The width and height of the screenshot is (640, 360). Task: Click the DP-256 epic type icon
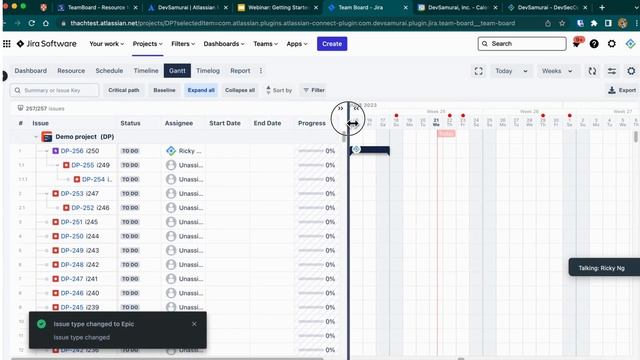coord(56,151)
